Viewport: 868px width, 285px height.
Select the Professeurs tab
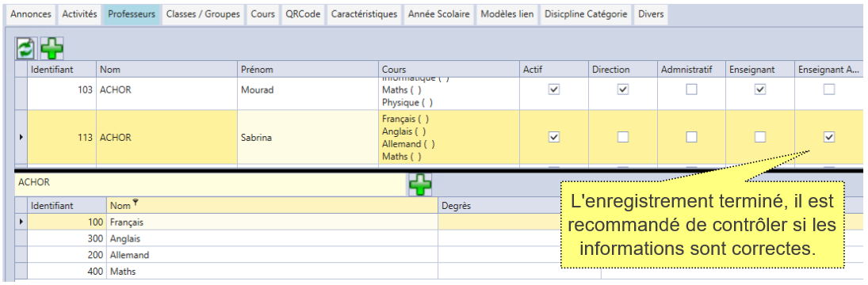click(x=132, y=14)
